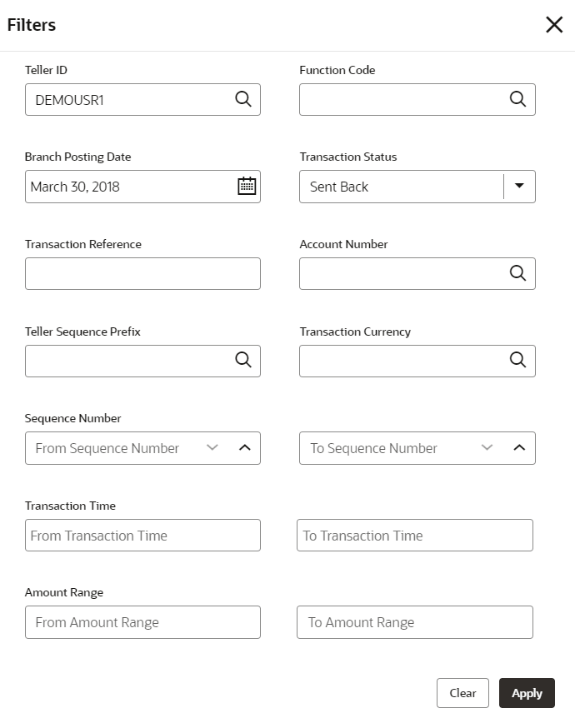Click the Account Number search icon

point(517,273)
